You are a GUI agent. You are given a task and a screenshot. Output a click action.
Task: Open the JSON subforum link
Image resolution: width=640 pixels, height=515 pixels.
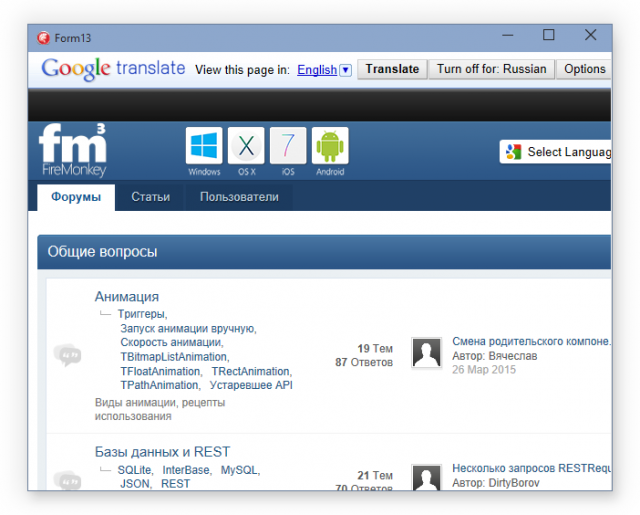pyautogui.click(x=136, y=484)
